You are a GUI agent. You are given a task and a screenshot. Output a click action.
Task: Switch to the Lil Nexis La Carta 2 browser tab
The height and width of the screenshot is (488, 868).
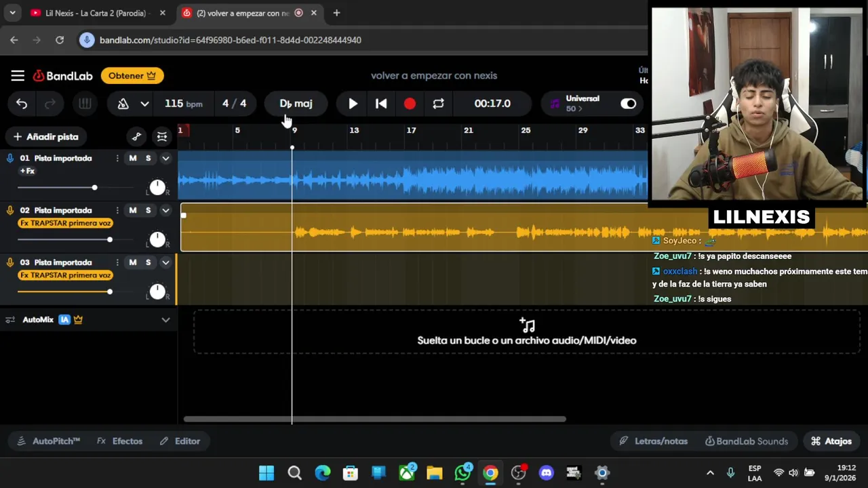coord(97,13)
